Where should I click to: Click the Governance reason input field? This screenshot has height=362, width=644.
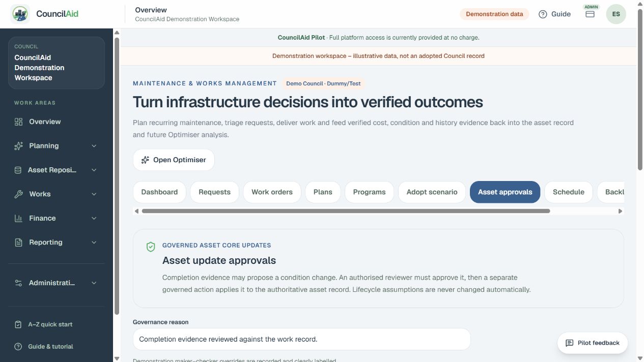pos(301,339)
